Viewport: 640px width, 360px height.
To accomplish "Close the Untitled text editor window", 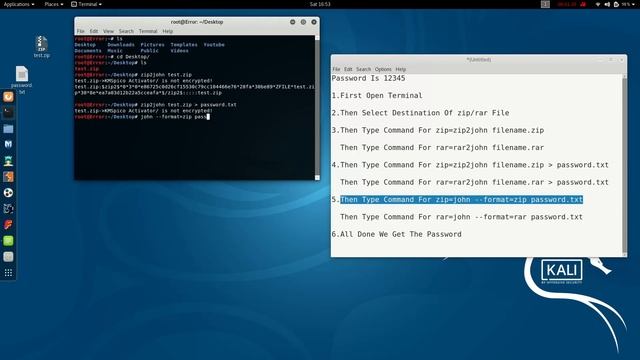I will [622, 60].
